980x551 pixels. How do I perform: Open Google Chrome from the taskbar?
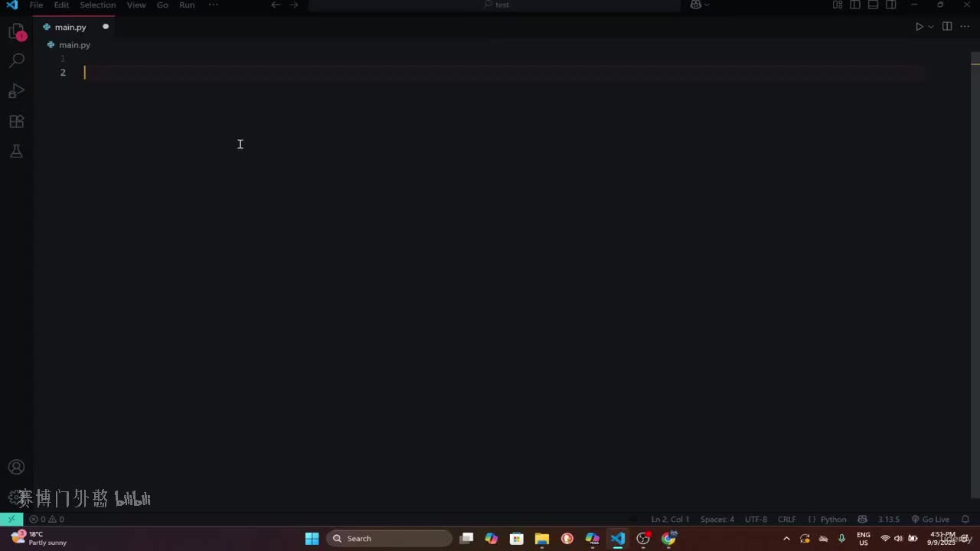(668, 539)
